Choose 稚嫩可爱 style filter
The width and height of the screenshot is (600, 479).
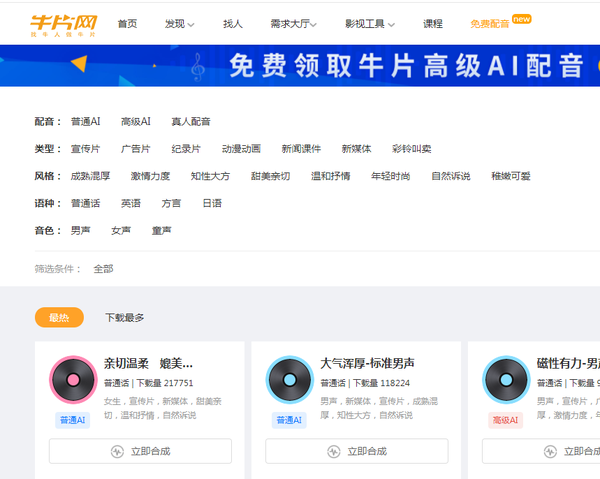pyautogui.click(x=511, y=176)
